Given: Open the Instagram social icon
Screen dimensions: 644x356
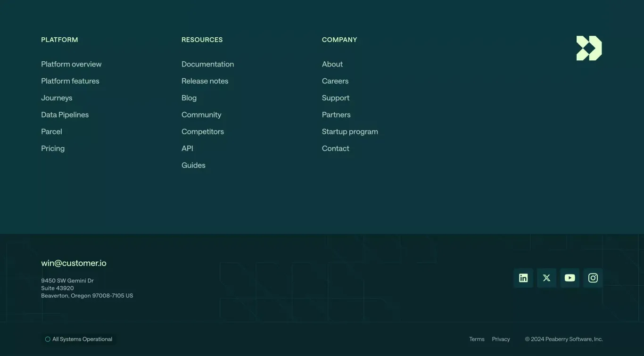Looking at the screenshot, I should (593, 278).
